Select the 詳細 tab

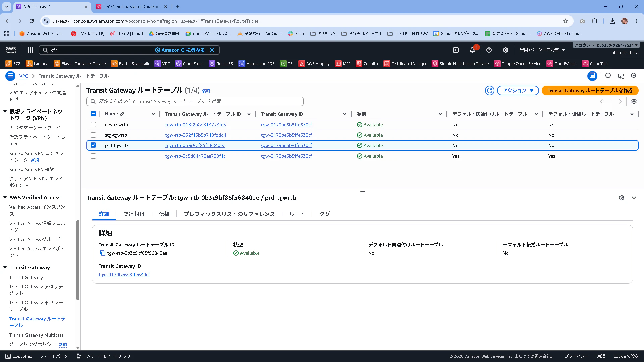tap(104, 214)
